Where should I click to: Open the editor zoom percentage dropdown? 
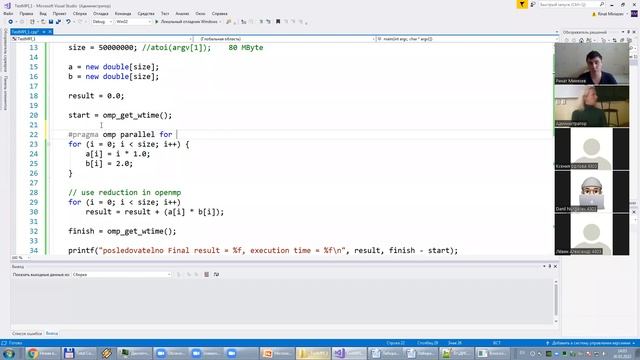tap(21, 258)
